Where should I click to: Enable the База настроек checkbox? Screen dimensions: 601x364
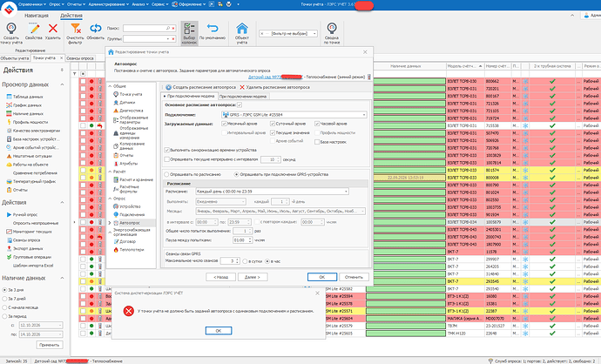tap(317, 142)
